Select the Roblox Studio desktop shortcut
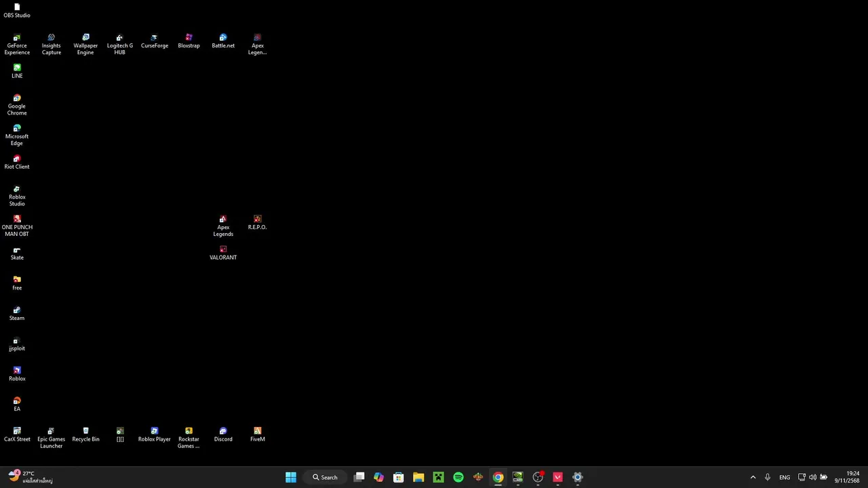This screenshot has width=868, height=488. pyautogui.click(x=17, y=196)
